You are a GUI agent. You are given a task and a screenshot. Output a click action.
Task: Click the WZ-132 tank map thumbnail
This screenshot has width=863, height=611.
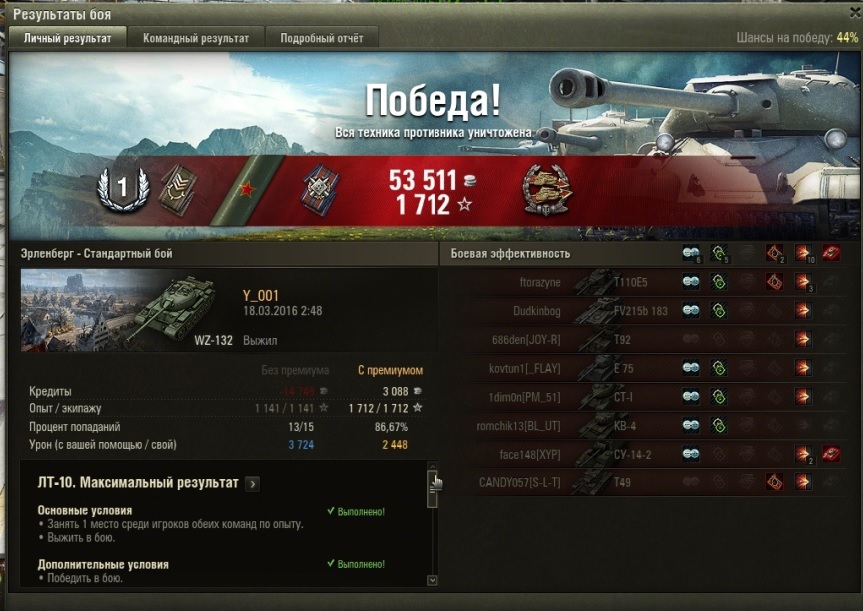[126, 310]
